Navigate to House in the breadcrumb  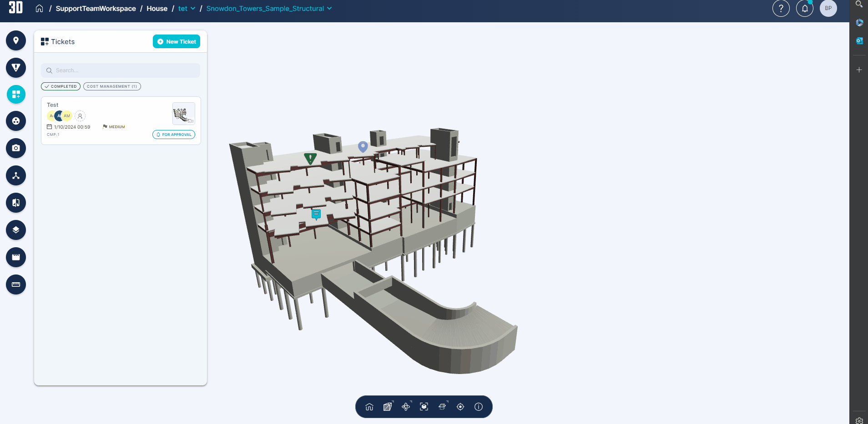tap(157, 8)
